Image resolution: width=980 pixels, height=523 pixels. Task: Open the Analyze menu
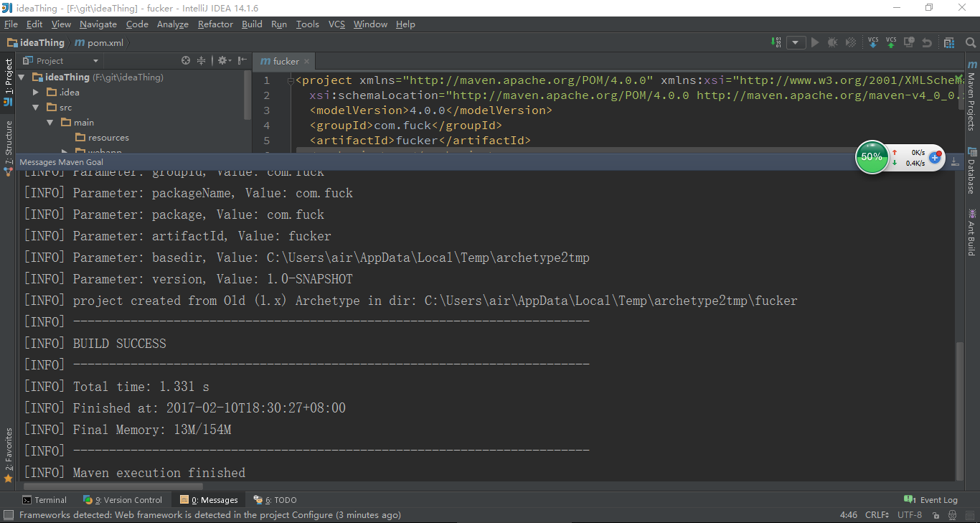click(173, 24)
